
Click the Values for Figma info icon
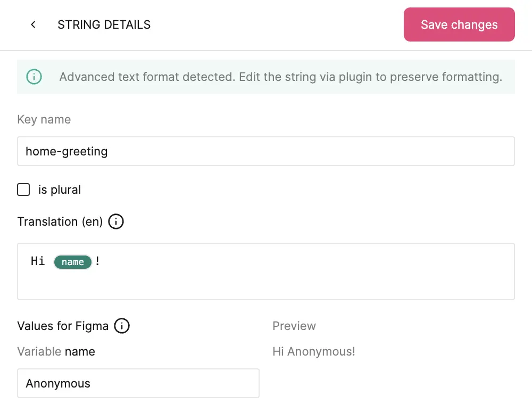[122, 326]
